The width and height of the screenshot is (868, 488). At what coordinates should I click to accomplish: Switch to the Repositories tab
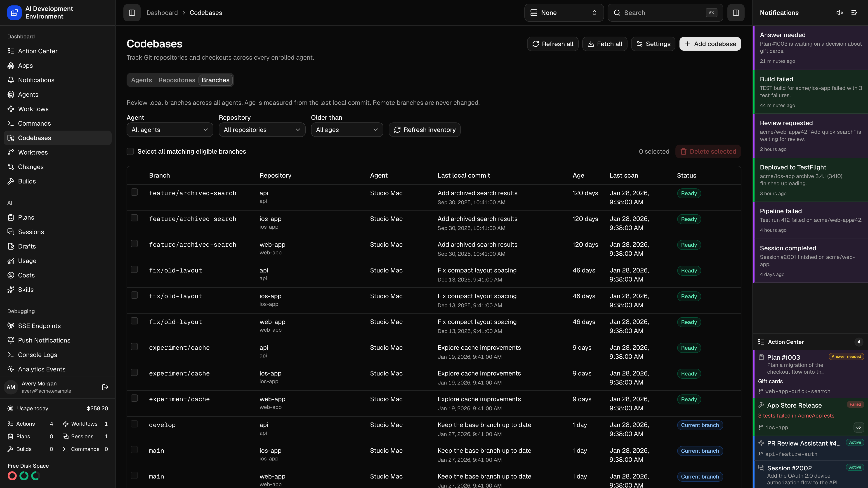[x=177, y=80]
